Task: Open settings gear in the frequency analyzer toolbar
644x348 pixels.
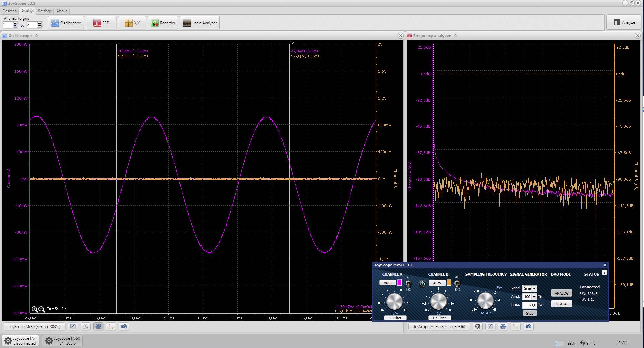Action: point(478,326)
